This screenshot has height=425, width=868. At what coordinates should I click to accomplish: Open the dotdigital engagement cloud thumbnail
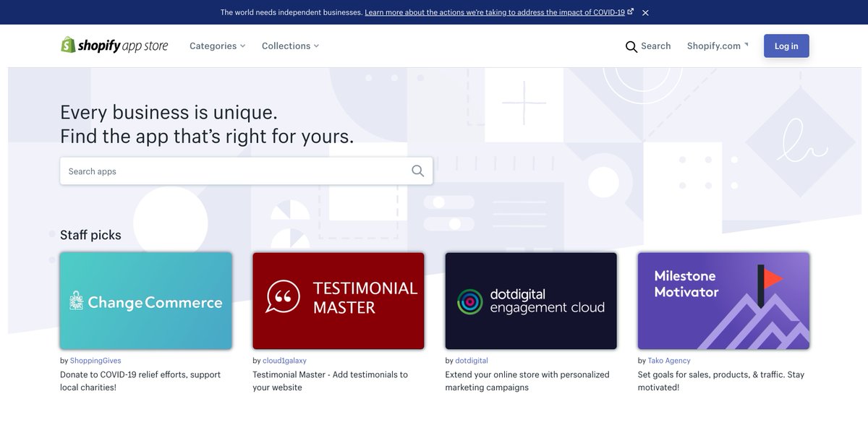pos(531,301)
